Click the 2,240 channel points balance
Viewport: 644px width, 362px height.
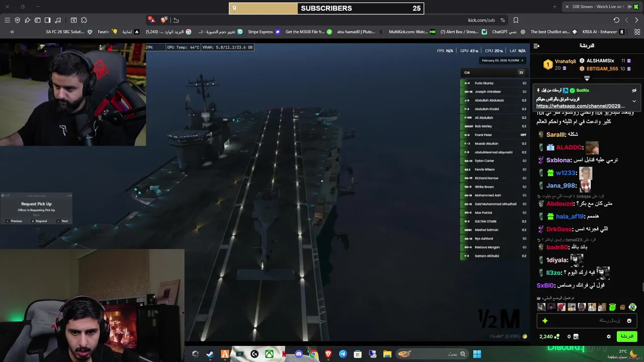tap(549, 336)
